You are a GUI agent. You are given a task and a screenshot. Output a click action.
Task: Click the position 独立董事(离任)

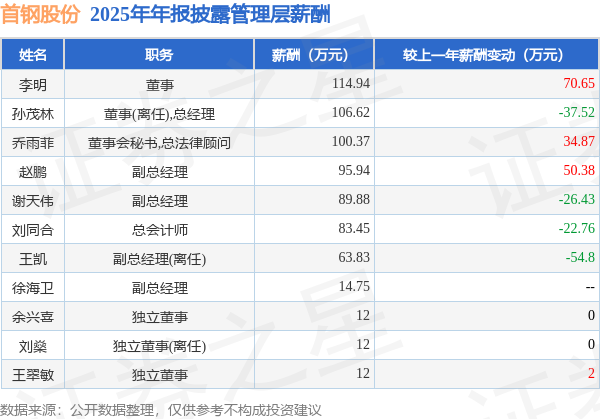(160, 346)
